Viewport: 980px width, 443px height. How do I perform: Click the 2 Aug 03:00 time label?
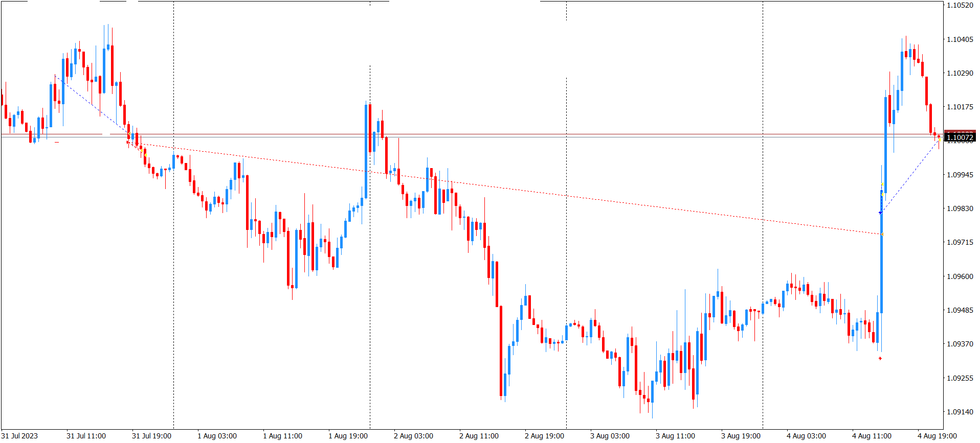coord(413,436)
